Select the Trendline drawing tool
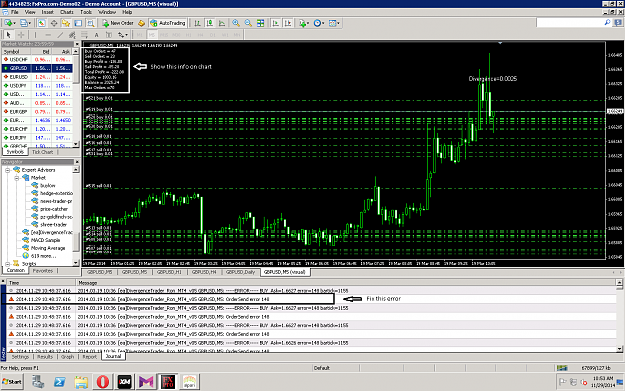 [x=60, y=35]
